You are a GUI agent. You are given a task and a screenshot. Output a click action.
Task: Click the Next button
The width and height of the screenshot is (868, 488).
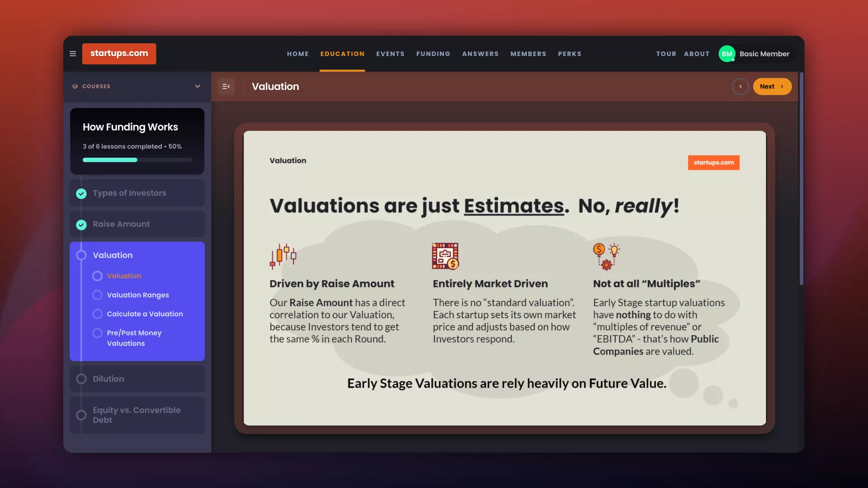pos(772,86)
